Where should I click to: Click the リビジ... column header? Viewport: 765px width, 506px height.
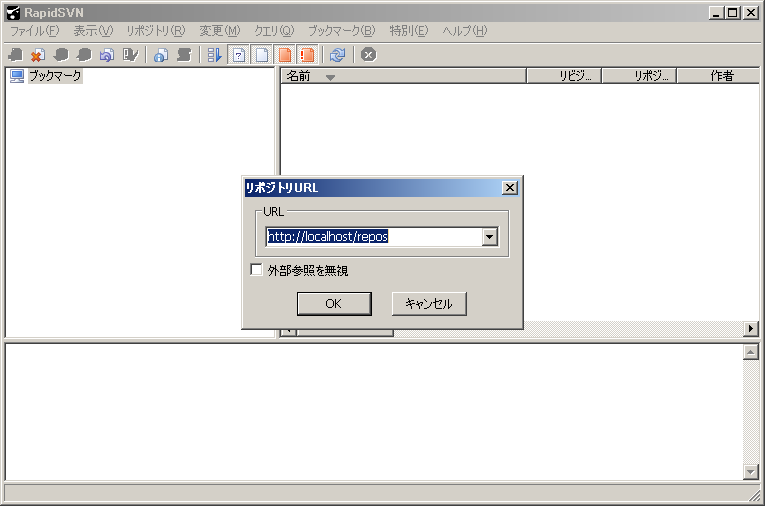coord(564,76)
